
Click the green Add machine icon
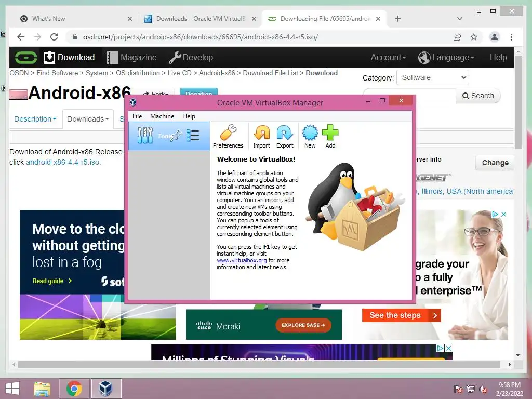330,137
